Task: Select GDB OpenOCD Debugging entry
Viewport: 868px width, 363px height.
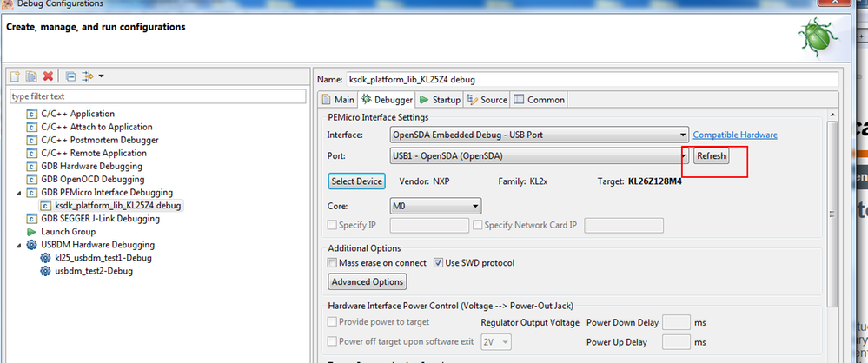Action: point(92,179)
